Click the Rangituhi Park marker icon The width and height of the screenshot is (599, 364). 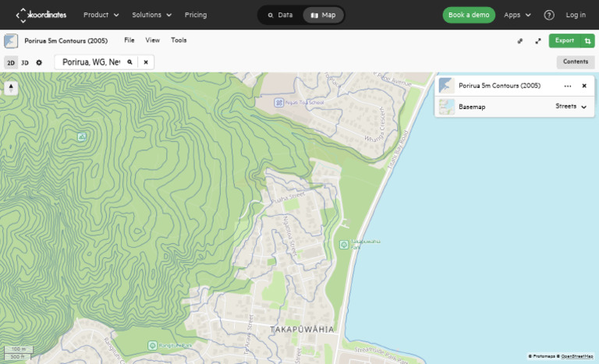(152, 345)
